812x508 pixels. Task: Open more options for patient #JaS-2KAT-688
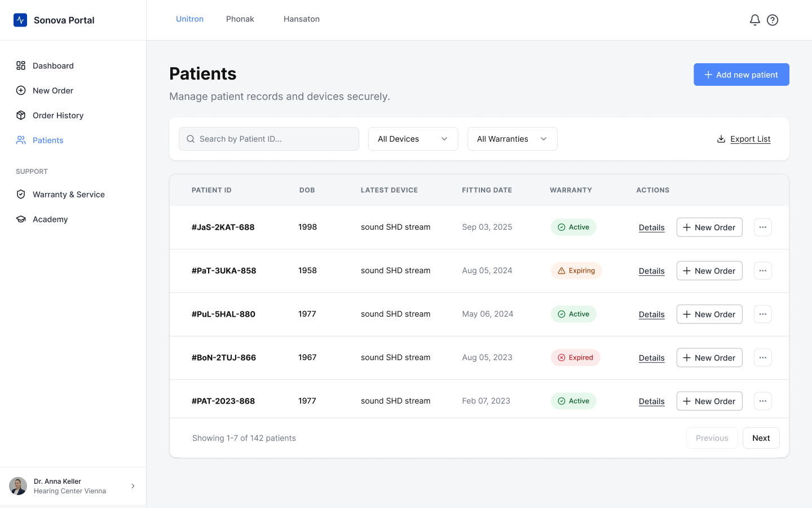pyautogui.click(x=763, y=227)
